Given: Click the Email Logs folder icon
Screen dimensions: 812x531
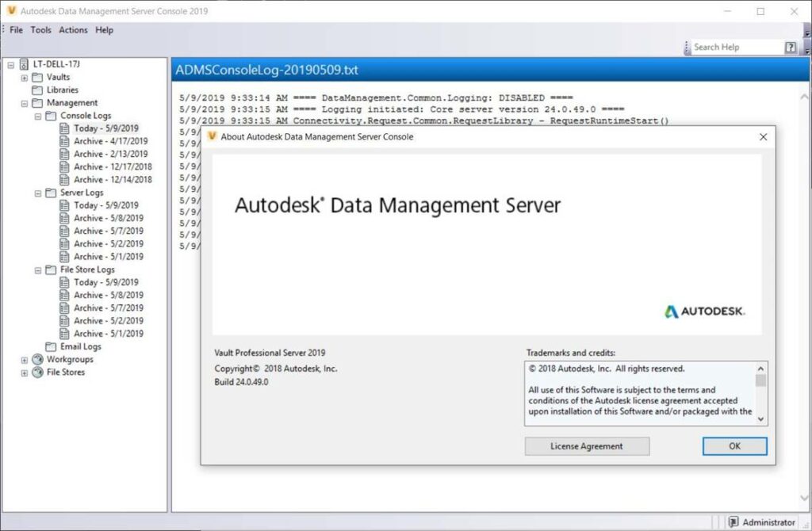Looking at the screenshot, I should 51,347.
